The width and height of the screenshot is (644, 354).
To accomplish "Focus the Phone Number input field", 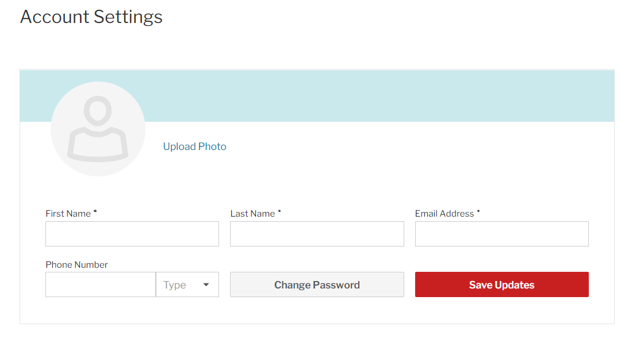I will click(x=101, y=284).
